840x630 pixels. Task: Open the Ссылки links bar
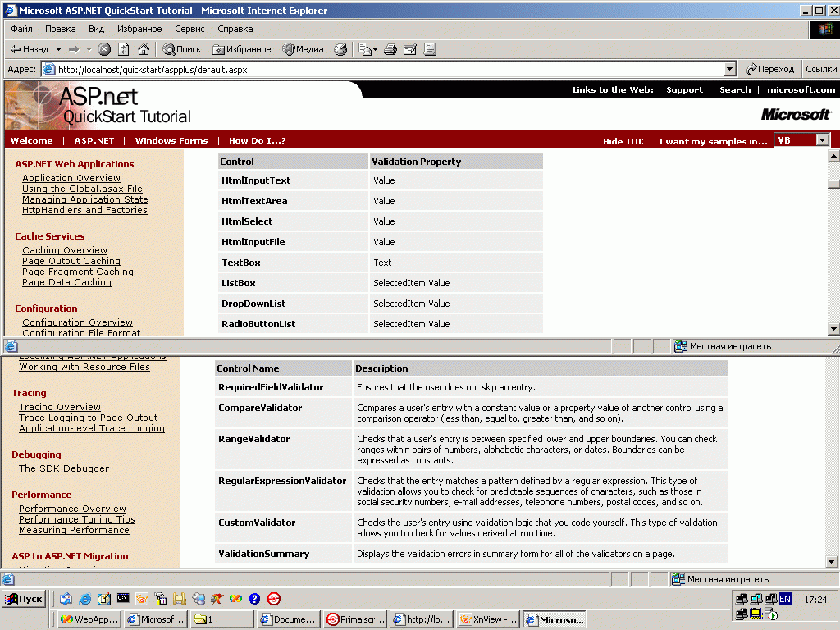tap(820, 69)
